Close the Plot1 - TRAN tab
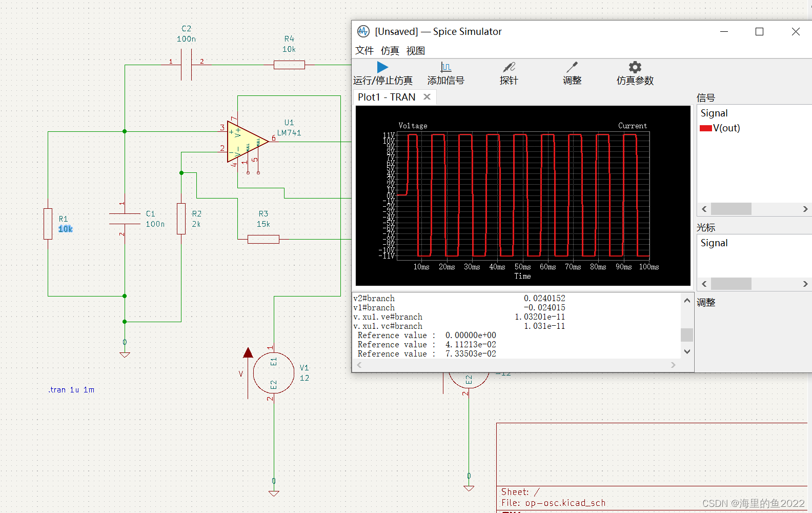This screenshot has height=513, width=812. coord(427,97)
